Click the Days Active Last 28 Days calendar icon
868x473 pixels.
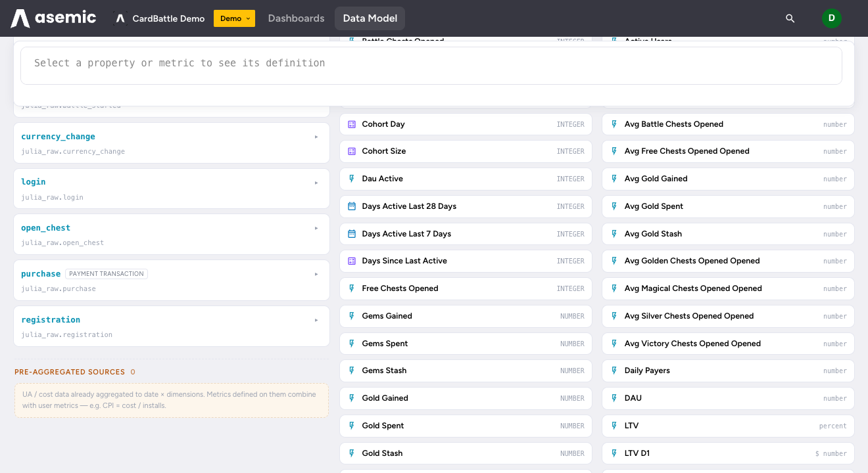(352, 206)
